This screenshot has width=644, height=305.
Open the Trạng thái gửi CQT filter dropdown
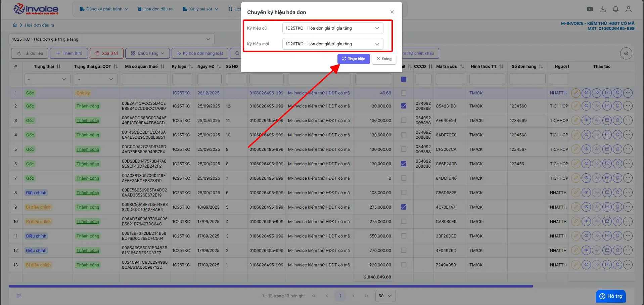pos(96,79)
